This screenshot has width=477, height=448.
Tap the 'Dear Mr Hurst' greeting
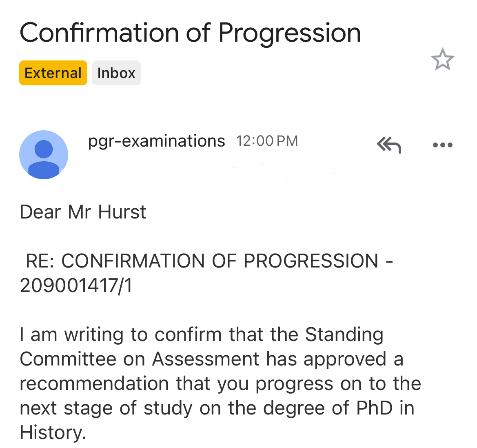(83, 212)
